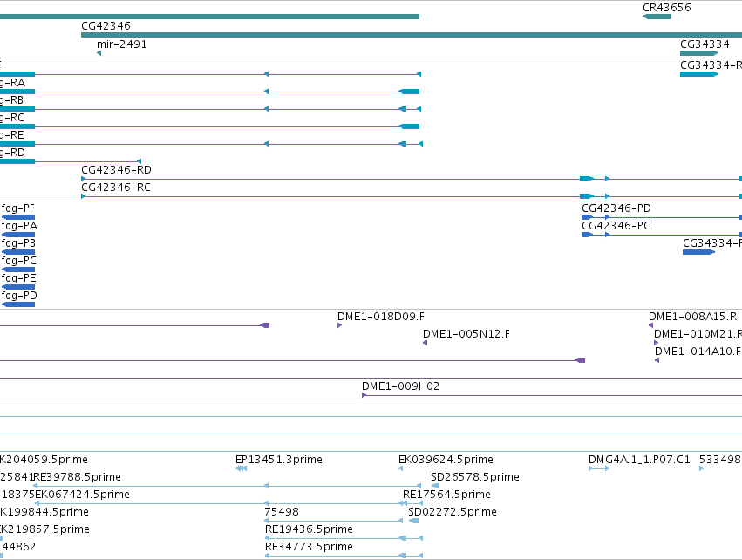Screen dimensions: 742x560
Task: Select the CR43656 gene feature
Action: tap(657, 17)
